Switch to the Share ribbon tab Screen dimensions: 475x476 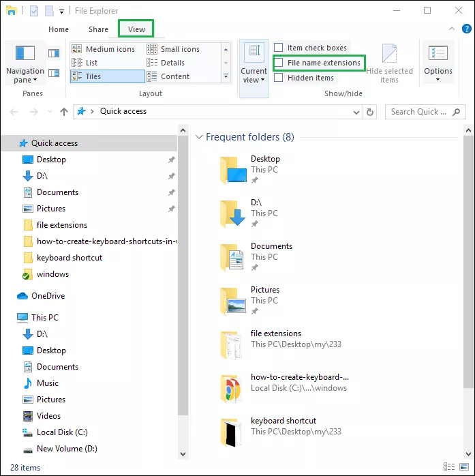tap(98, 29)
